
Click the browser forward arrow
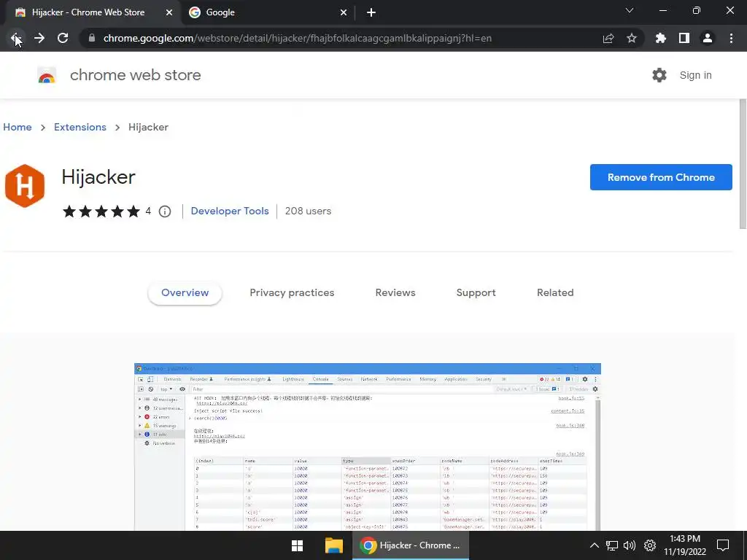tap(39, 38)
